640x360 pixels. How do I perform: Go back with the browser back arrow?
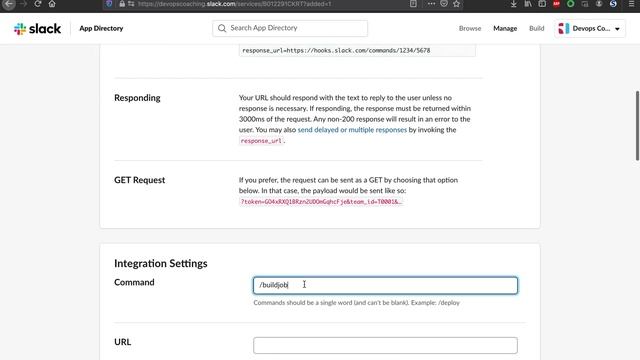point(9,4)
